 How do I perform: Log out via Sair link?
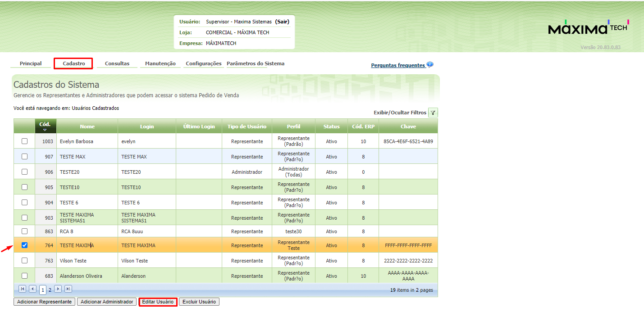click(282, 22)
